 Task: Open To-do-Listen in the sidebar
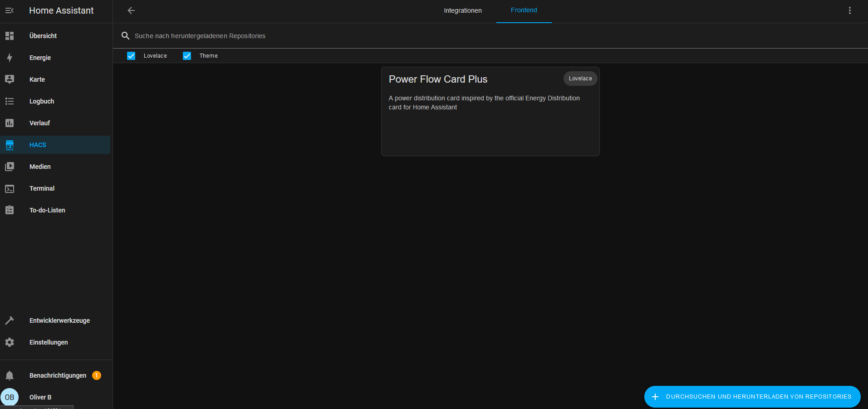(55, 210)
